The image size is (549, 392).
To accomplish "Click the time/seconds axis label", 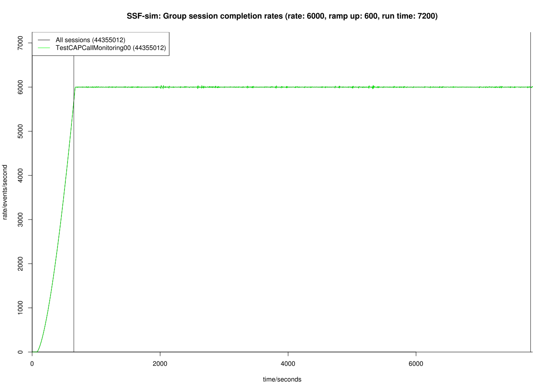I will pyautogui.click(x=281, y=379).
